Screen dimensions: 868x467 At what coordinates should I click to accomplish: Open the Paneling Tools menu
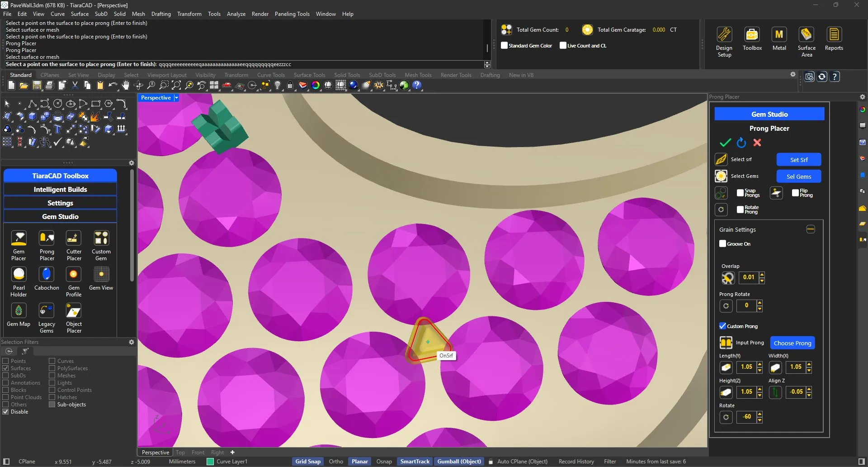[292, 14]
